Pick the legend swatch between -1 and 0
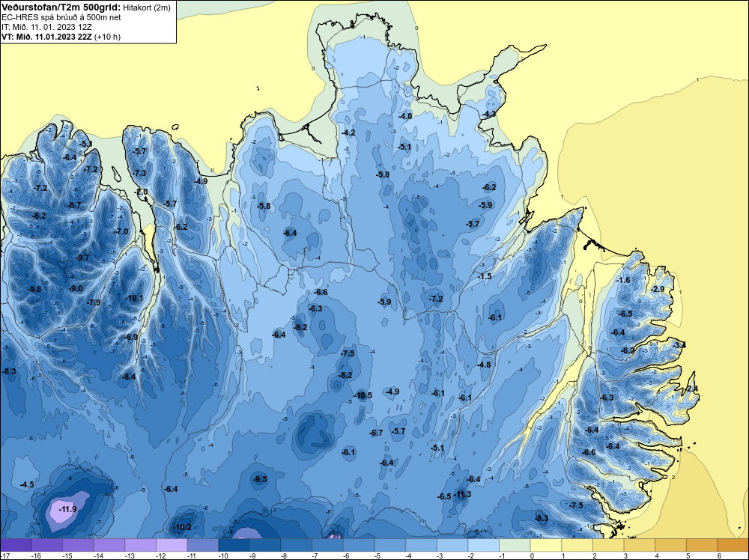This screenshot has height=560, width=749. 515,545
